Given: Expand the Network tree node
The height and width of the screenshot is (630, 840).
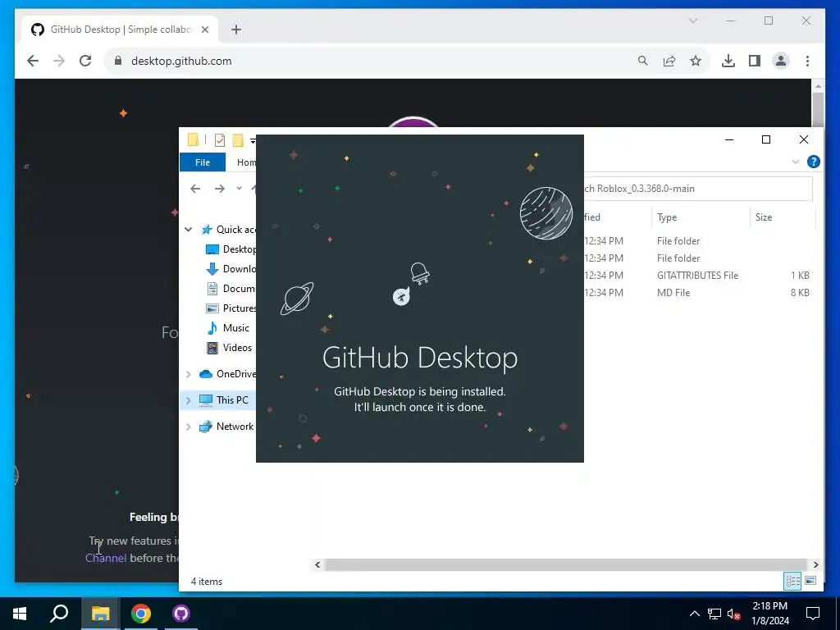Looking at the screenshot, I should pos(188,427).
